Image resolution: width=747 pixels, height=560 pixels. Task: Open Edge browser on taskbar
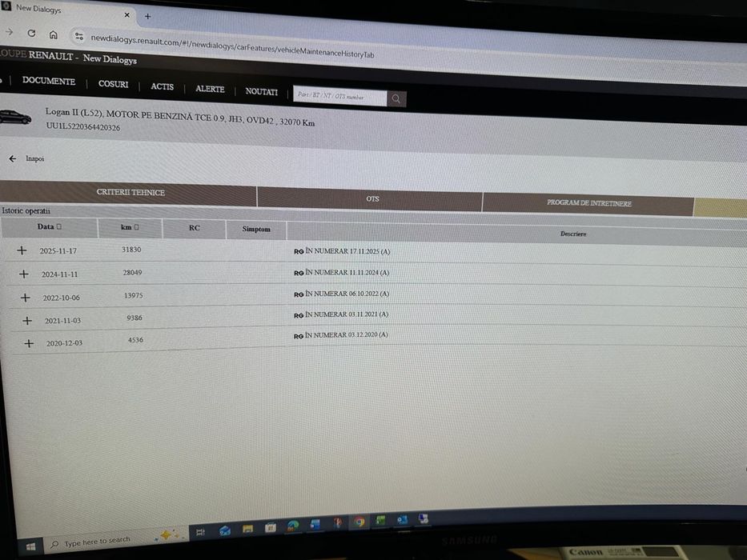(x=292, y=526)
